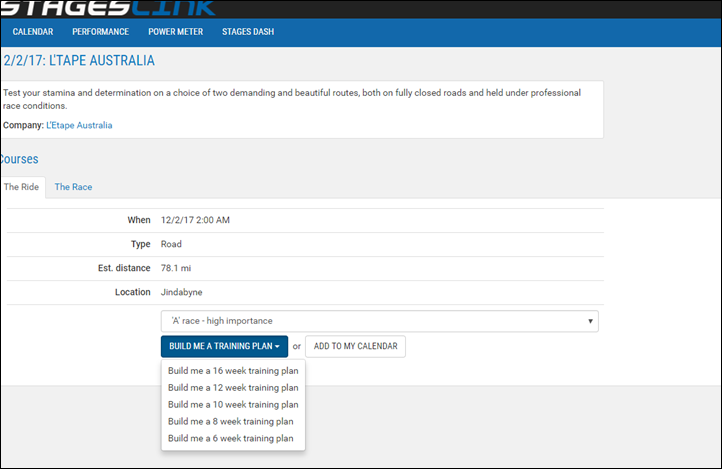This screenshot has height=469, width=722.
Task: Go to the Performance section
Action: [x=100, y=32]
